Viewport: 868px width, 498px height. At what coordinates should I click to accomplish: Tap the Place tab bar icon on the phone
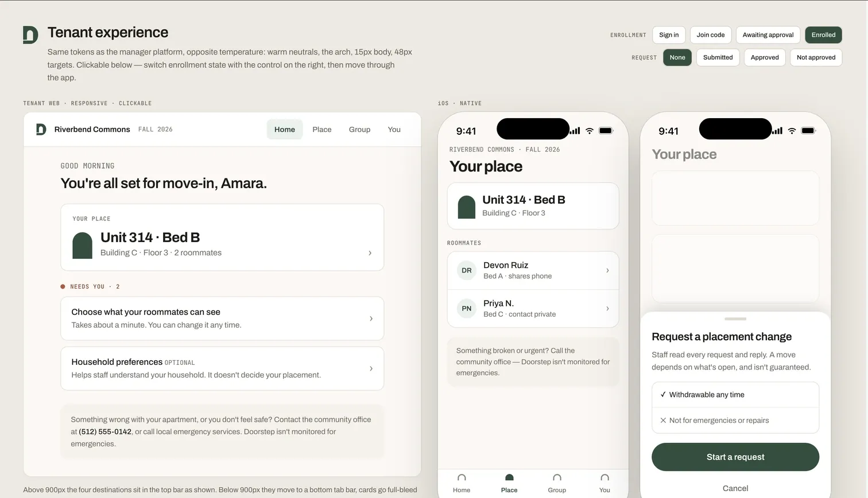point(509,478)
